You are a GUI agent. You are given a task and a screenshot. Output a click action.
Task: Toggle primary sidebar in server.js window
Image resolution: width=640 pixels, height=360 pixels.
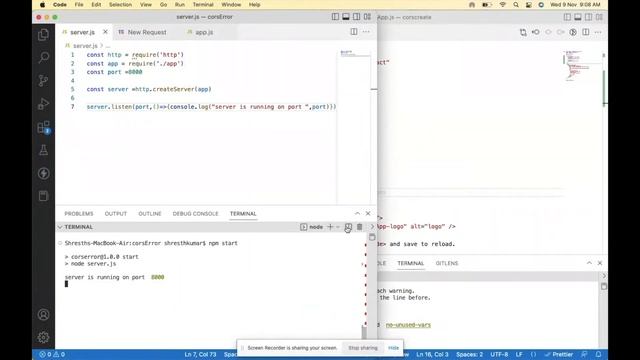(x=335, y=17)
